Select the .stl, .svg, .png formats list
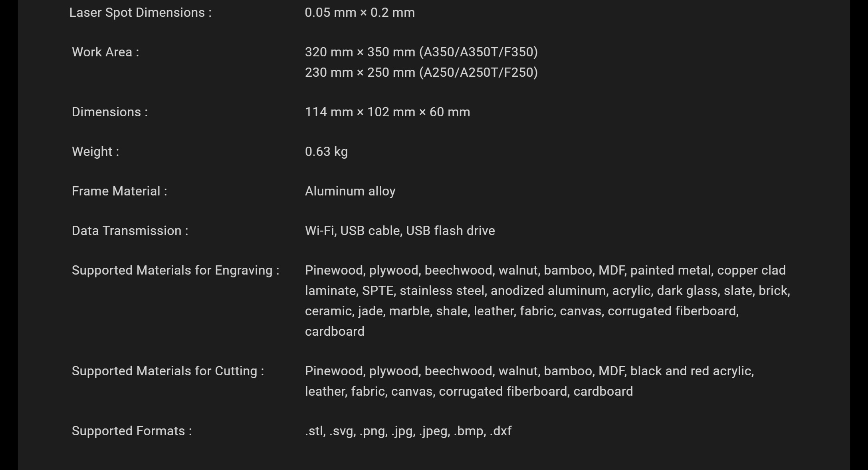The height and width of the screenshot is (470, 868). [x=408, y=431]
